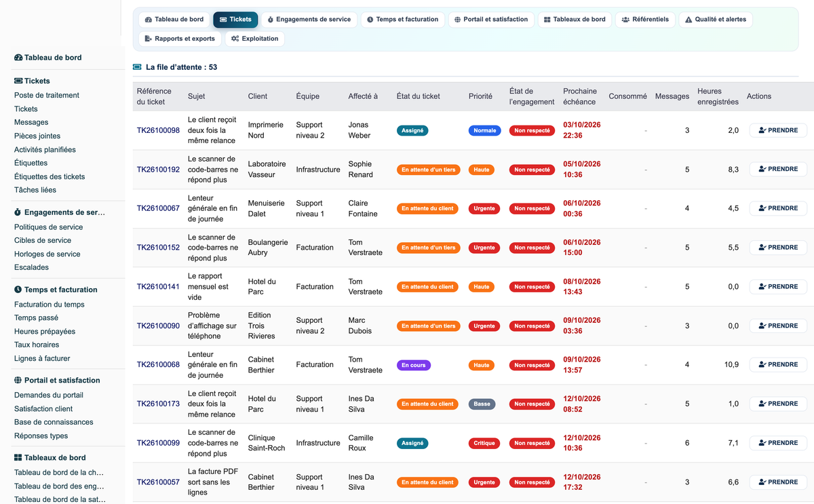Click the ticket icon in Tickets tab
This screenshot has height=504, width=814.
(223, 20)
